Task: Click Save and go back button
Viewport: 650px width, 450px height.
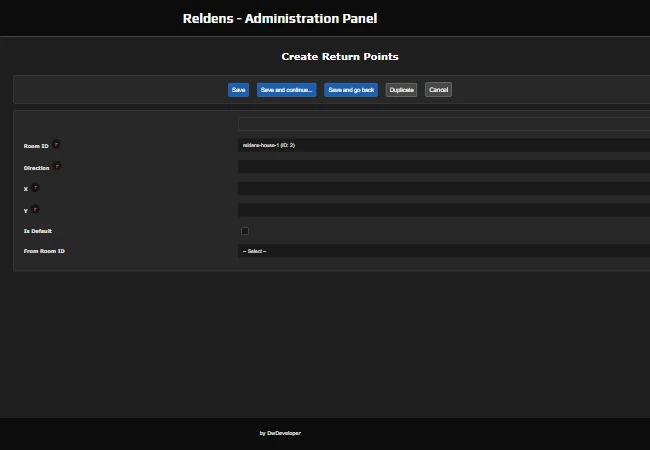Action: coord(351,90)
